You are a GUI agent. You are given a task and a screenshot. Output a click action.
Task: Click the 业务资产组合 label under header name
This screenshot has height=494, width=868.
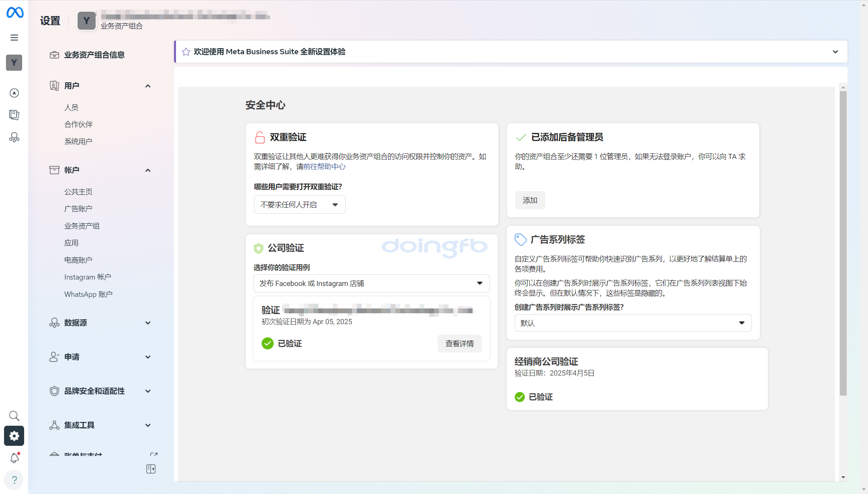(121, 26)
